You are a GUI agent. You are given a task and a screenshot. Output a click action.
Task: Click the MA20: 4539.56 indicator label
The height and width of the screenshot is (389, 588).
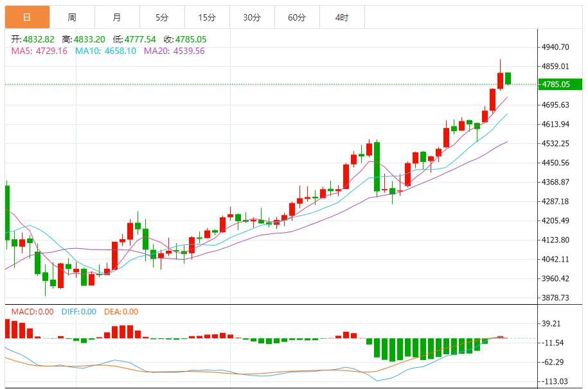(174, 51)
